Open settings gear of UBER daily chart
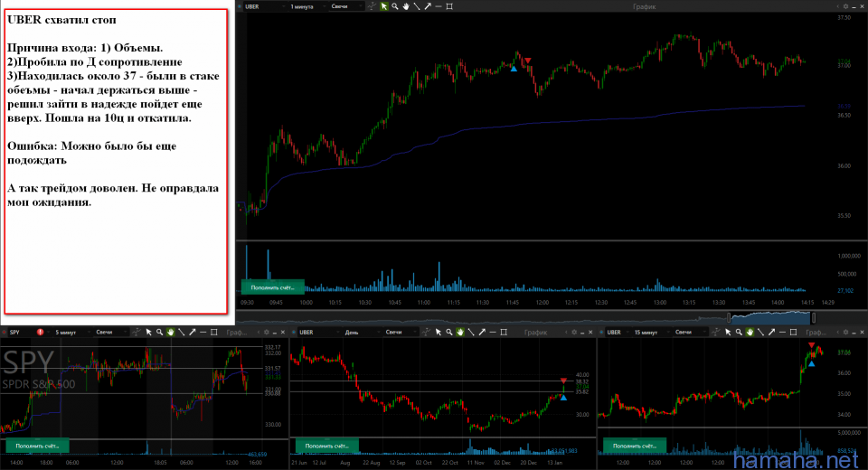 (x=574, y=332)
